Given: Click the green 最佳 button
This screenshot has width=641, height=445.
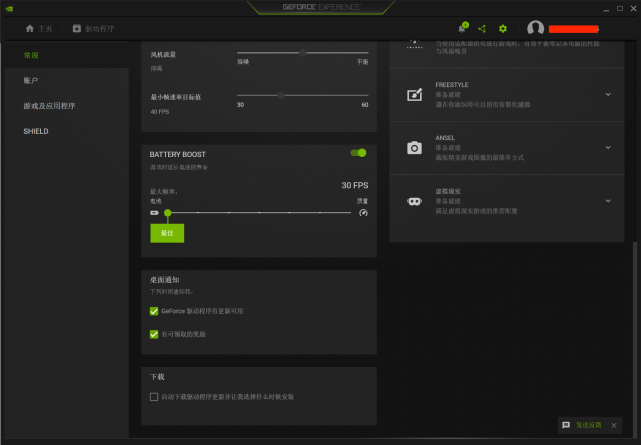Looking at the screenshot, I should coord(167,233).
